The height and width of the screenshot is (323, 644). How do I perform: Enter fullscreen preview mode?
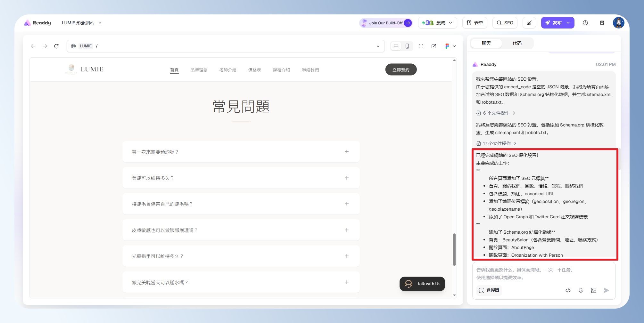pos(421,46)
